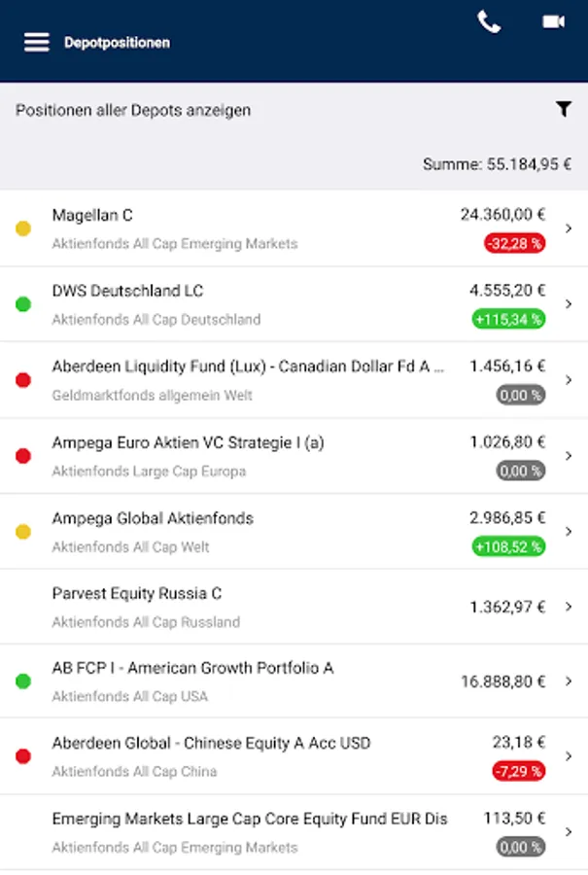The height and width of the screenshot is (875, 588).
Task: Expand Parvest Equity Russia C chevron
Action: coord(569,607)
